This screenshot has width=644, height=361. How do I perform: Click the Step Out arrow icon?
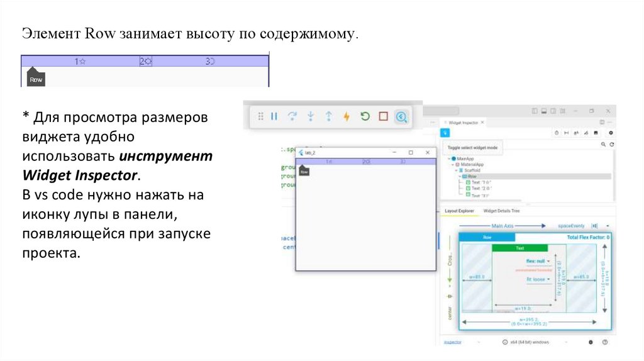(328, 116)
